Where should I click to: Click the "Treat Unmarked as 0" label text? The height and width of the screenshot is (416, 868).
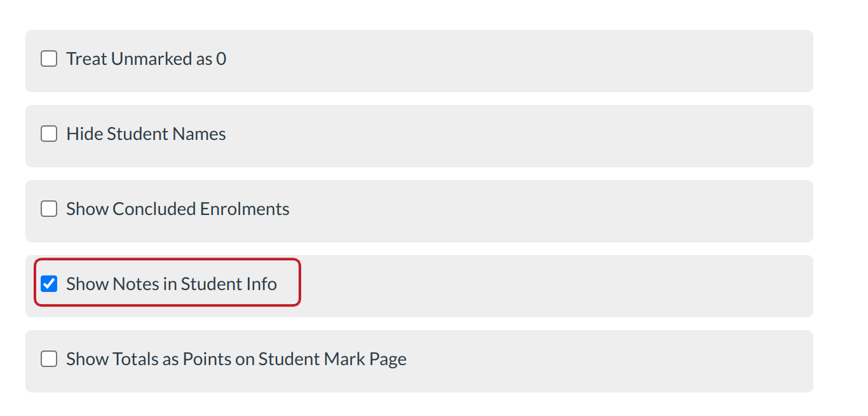click(x=146, y=59)
